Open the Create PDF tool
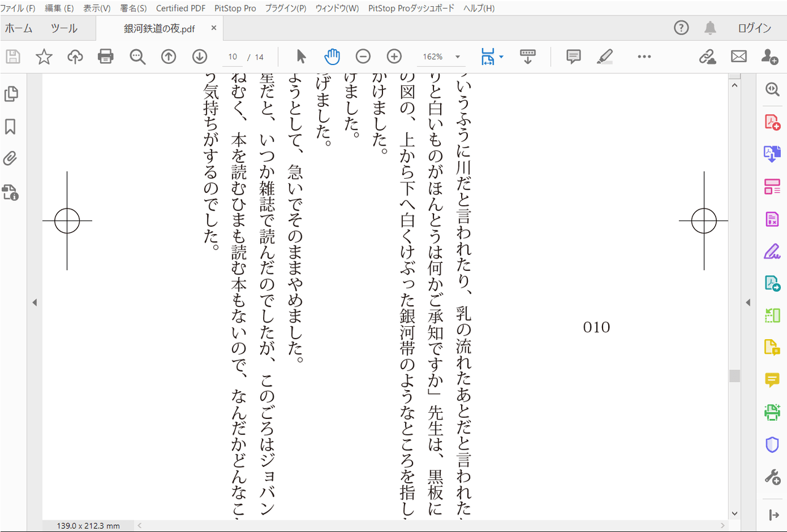Viewport: 787px width, 532px height. 772,122
